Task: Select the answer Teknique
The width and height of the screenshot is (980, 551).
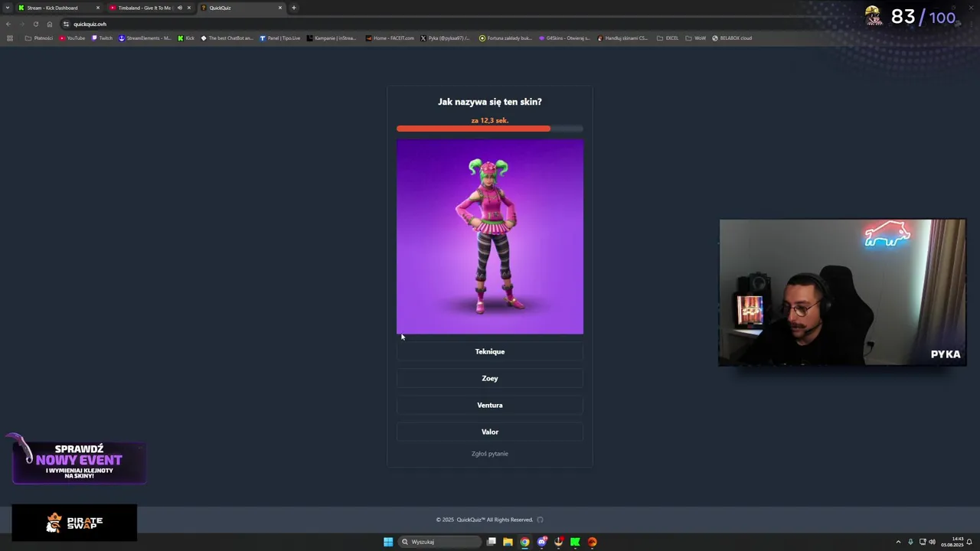Action: [490, 351]
